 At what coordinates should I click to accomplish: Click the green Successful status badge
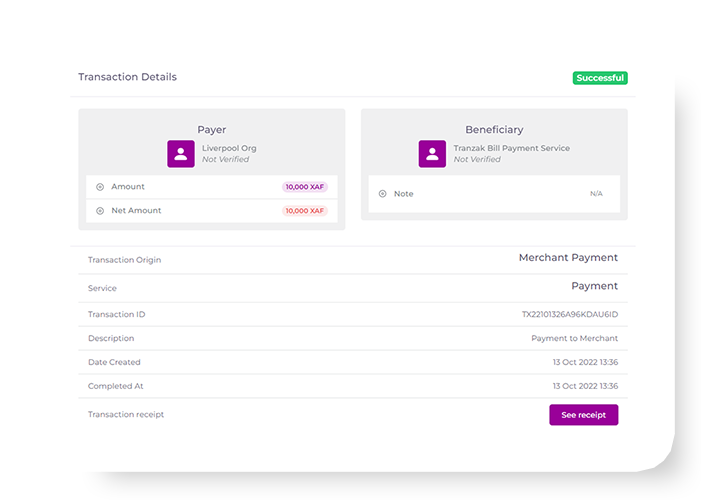coord(600,78)
